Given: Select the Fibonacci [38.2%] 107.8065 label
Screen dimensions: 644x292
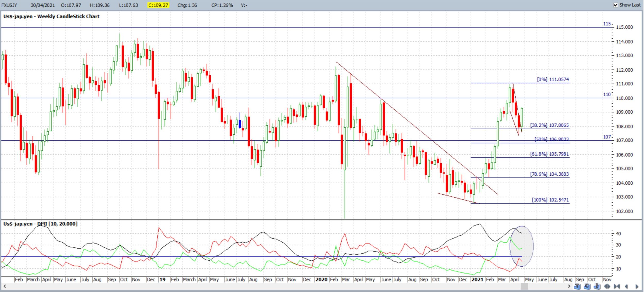Looking at the screenshot, I should tap(549, 125).
